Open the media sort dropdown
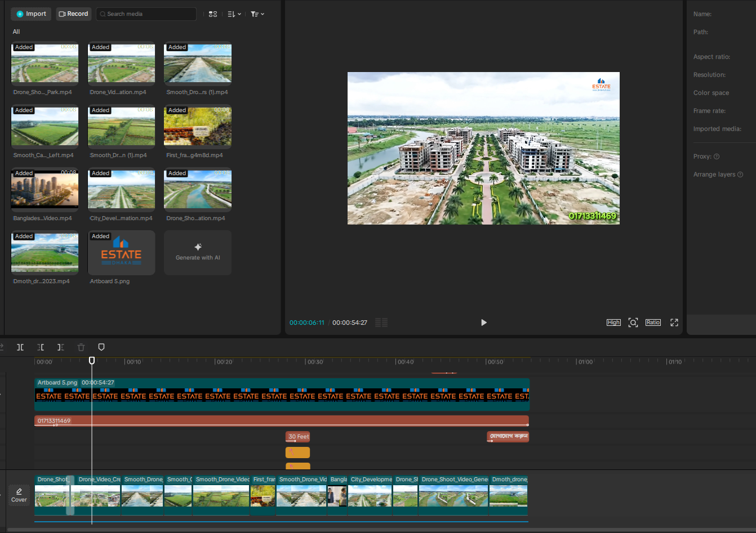Image resolution: width=756 pixels, height=533 pixels. [x=234, y=14]
